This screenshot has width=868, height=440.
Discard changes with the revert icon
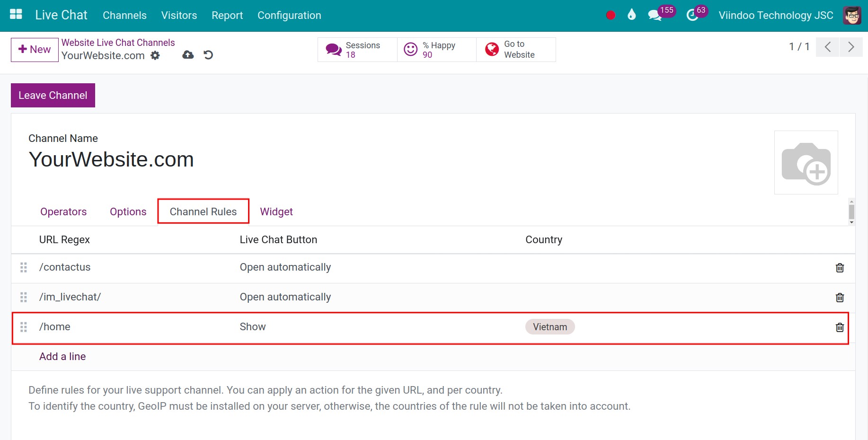208,55
